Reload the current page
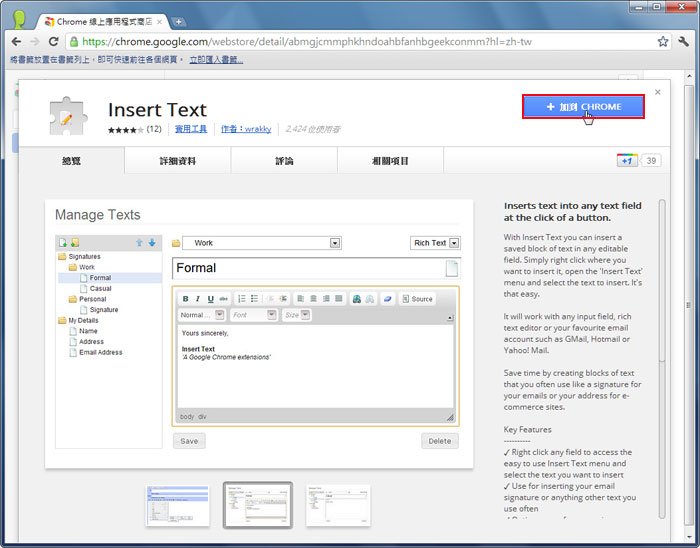Screen dimensions: 700x548 [54, 42]
